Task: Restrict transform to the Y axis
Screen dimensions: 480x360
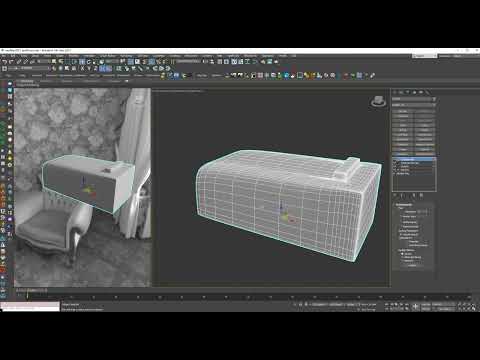Action: tap(89, 68)
